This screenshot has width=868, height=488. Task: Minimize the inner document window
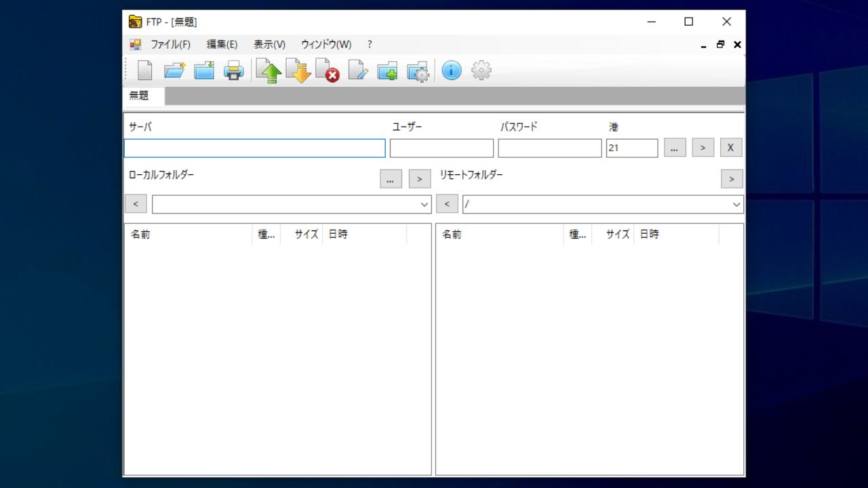[x=703, y=45]
